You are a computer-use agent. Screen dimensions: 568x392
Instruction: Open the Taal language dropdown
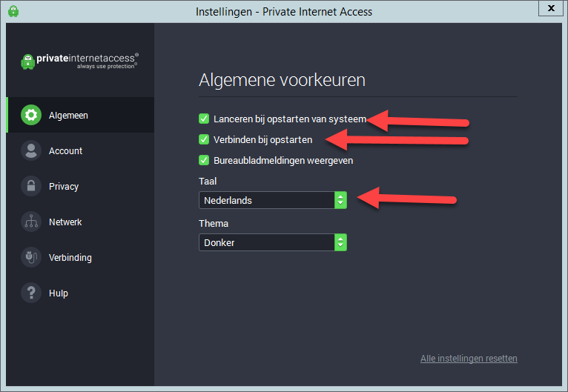(x=267, y=200)
